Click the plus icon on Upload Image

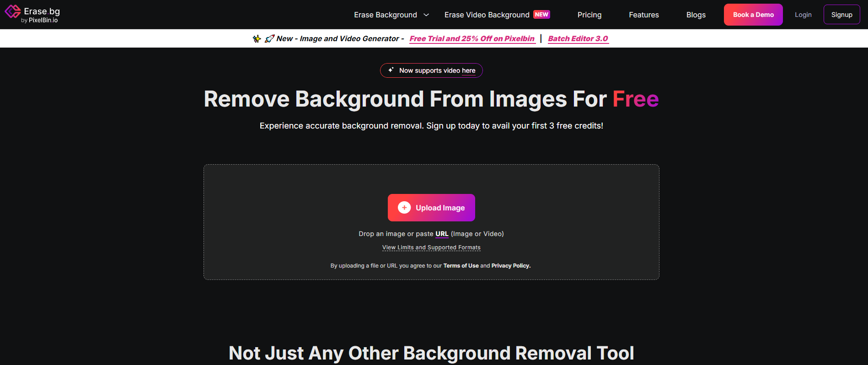click(x=404, y=208)
